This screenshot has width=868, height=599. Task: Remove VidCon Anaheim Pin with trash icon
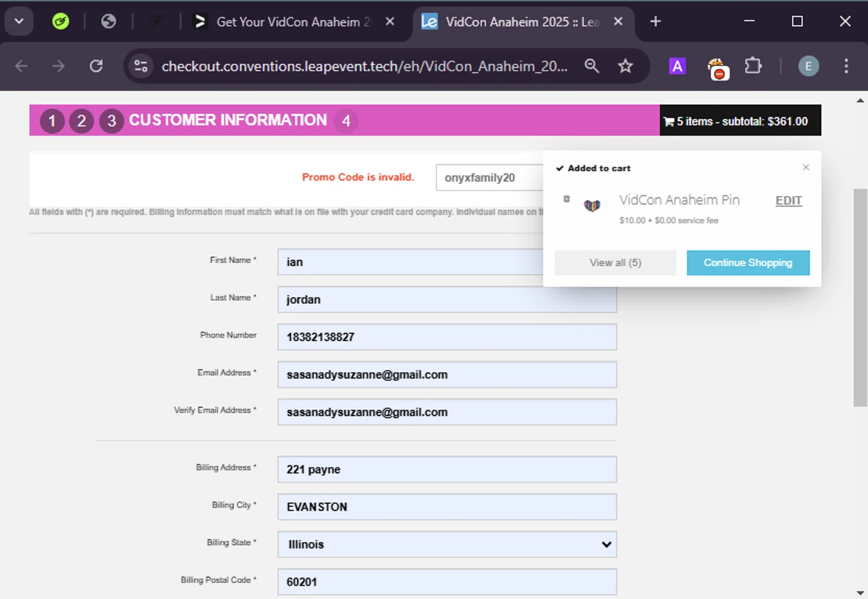pyautogui.click(x=567, y=199)
